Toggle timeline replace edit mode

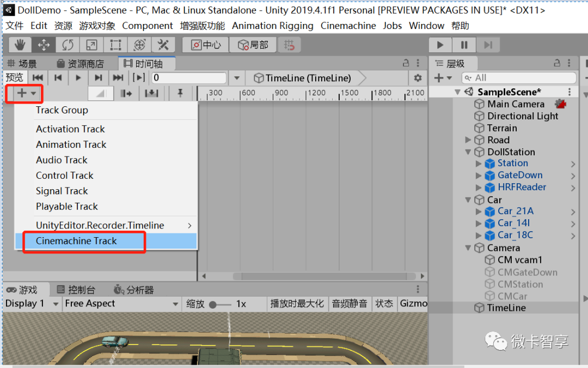tap(151, 93)
